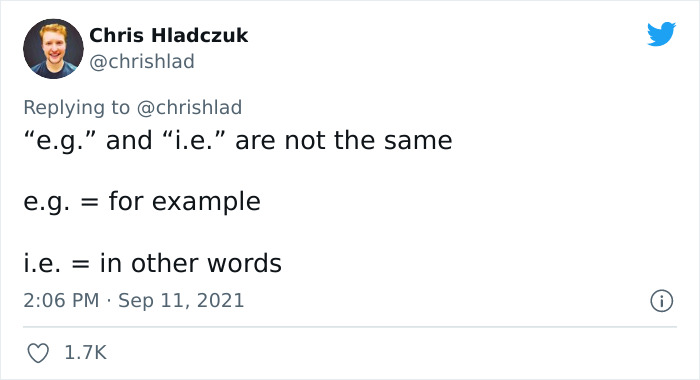Select the "Replying to" label text
The image size is (700, 380).
(76, 108)
